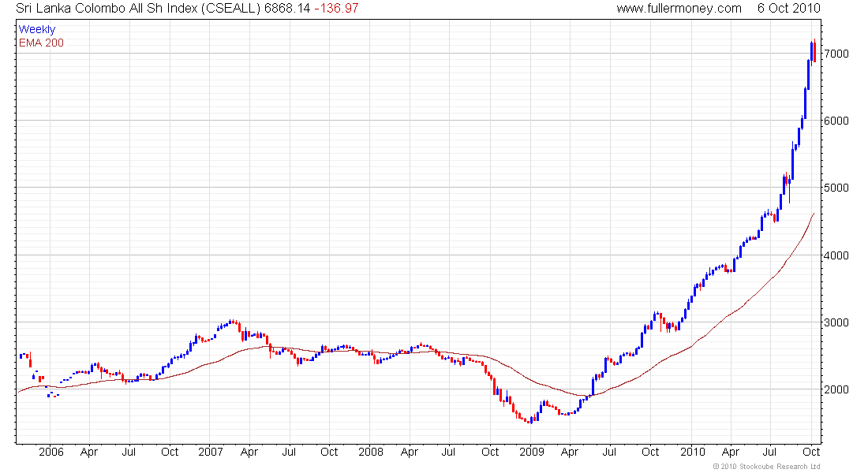
Task: Click the index value 6868.14
Action: pyautogui.click(x=287, y=9)
